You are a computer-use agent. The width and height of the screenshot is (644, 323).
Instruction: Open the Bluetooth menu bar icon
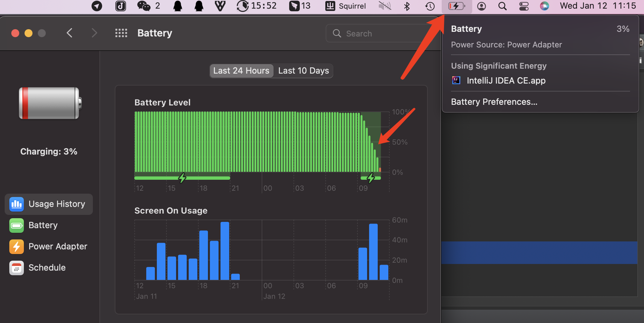pyautogui.click(x=407, y=6)
